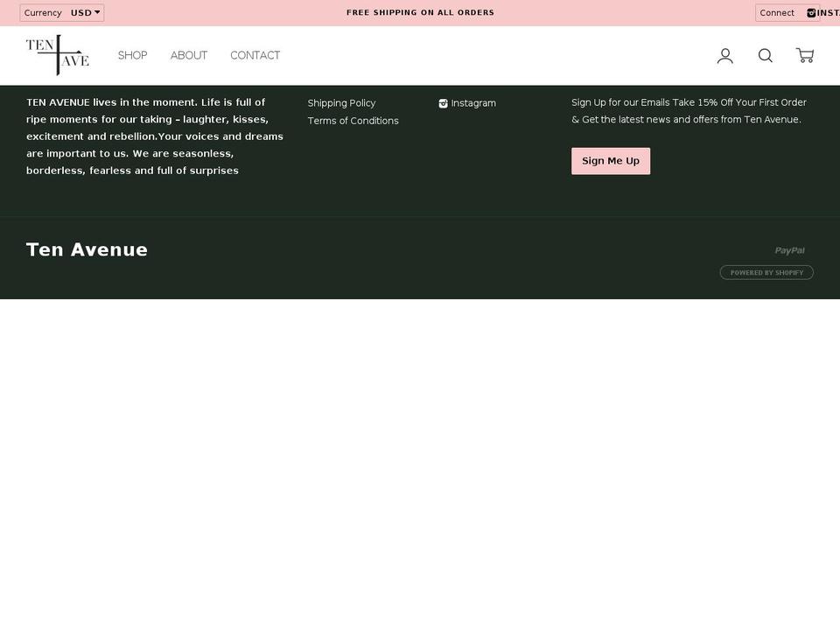Open the account user icon
This screenshot has width=840, height=630.
coord(724,56)
